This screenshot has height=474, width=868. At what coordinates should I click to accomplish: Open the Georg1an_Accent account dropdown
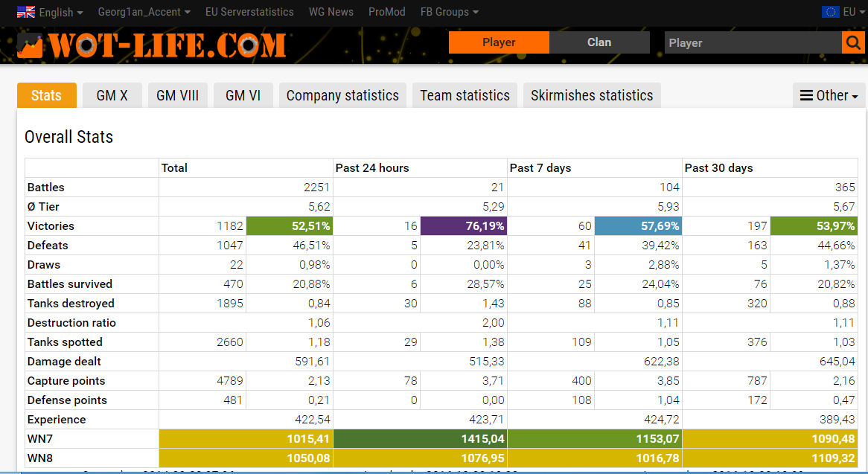point(144,12)
